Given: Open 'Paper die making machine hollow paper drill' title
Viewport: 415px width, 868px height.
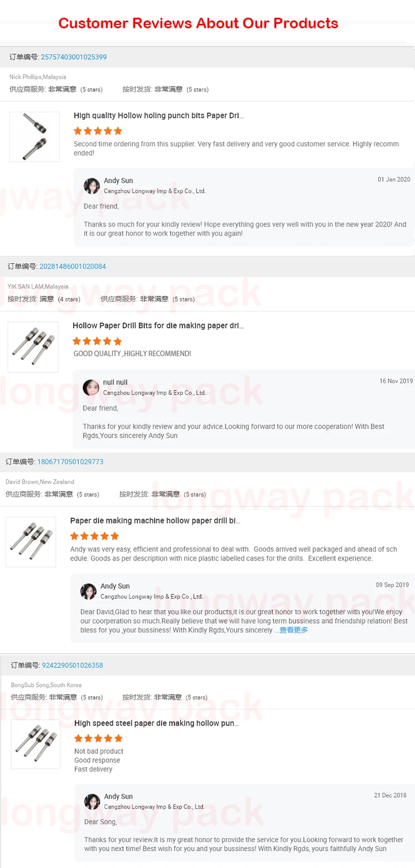Looking at the screenshot, I should coord(155,521).
